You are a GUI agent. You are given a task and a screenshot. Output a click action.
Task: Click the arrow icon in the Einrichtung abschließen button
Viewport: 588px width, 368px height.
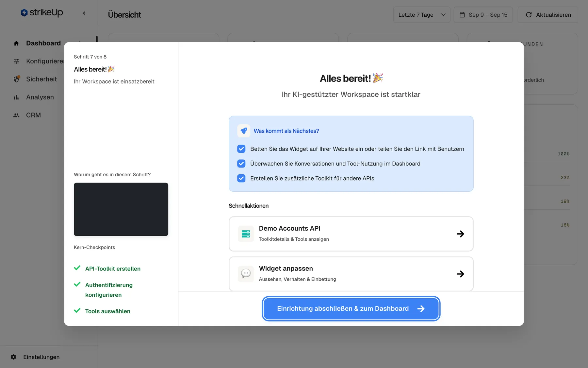pos(421,308)
